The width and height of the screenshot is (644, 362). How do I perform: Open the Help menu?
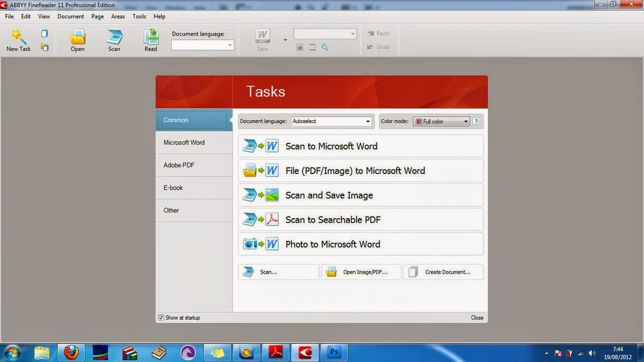pyautogui.click(x=159, y=17)
